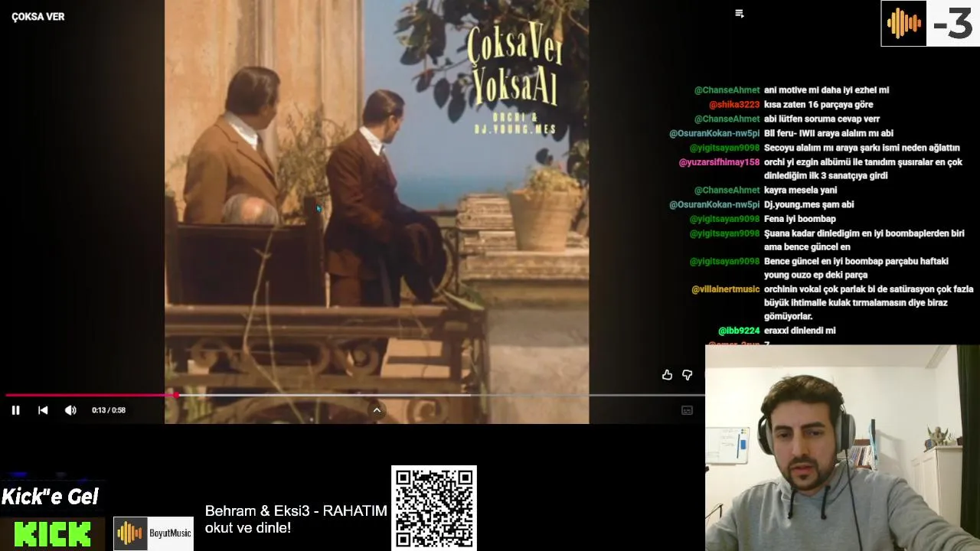Viewport: 980px width, 551px height.
Task: Open @yuzarsifhimay158 chat username
Action: coord(719,162)
